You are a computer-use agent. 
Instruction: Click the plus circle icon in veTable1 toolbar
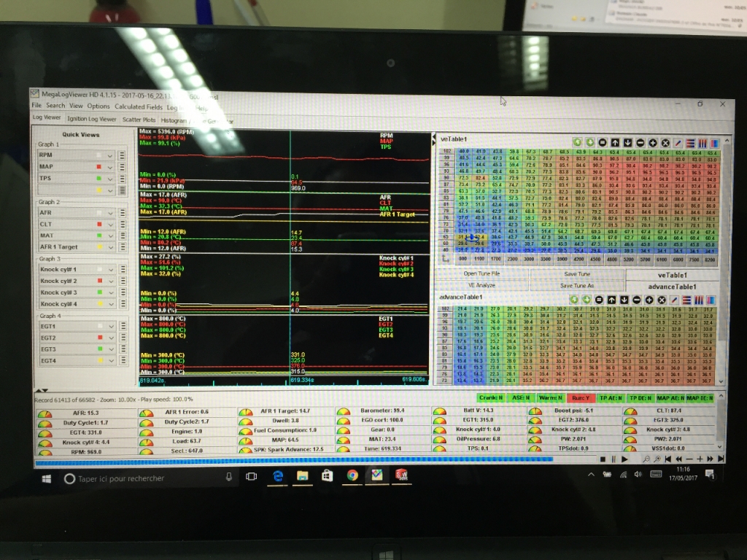pos(653,143)
